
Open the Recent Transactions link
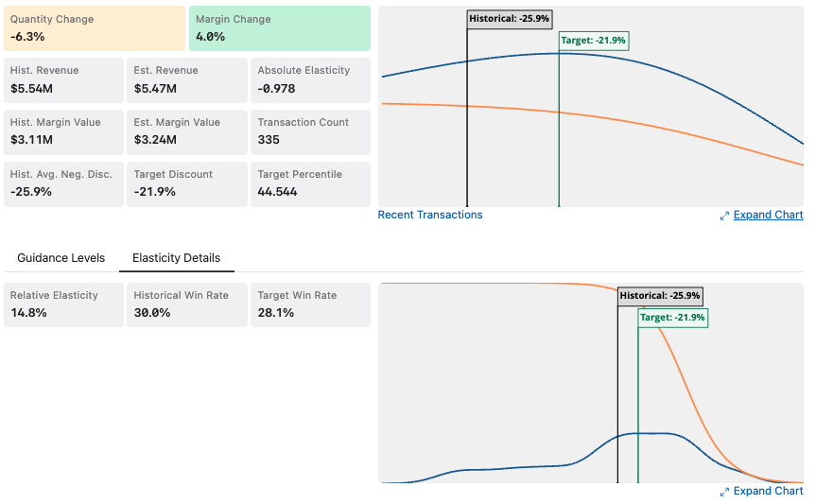coord(430,215)
